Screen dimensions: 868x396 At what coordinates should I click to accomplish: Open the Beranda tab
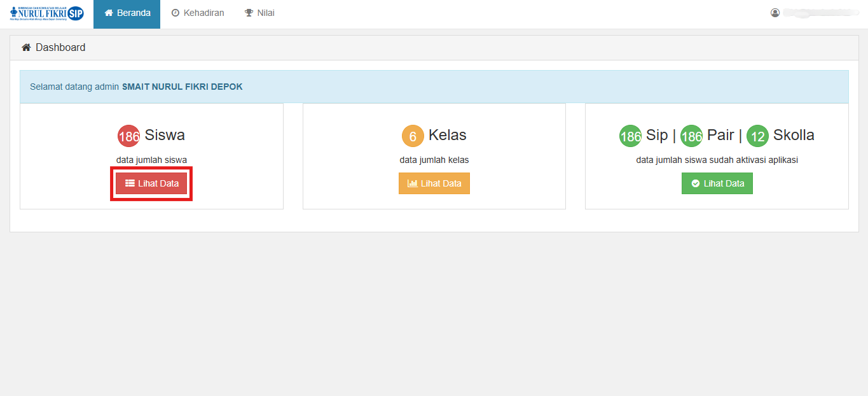(127, 13)
